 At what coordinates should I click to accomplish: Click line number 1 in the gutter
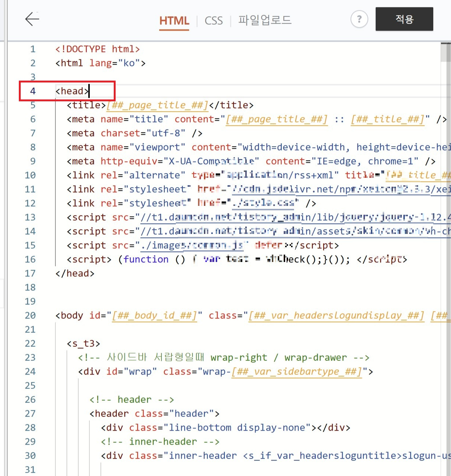(x=33, y=49)
